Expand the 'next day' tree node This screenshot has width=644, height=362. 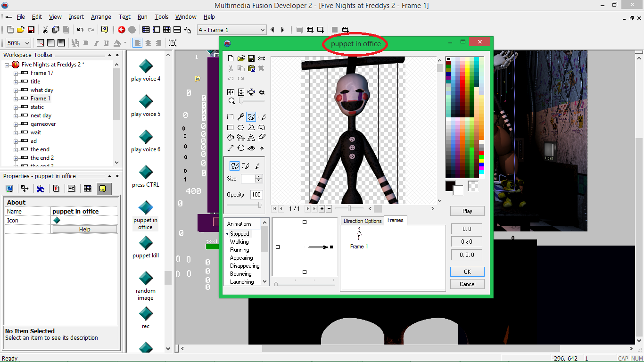[16, 115]
